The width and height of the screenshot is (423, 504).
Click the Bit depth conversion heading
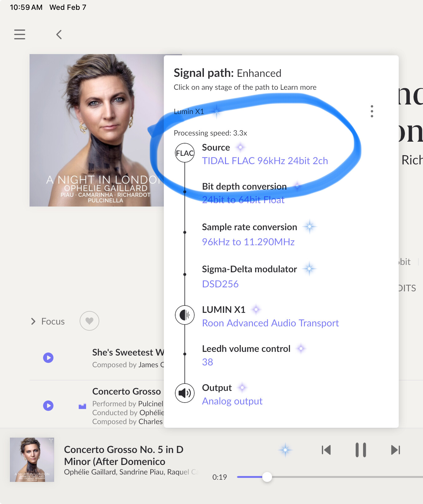pyautogui.click(x=244, y=187)
